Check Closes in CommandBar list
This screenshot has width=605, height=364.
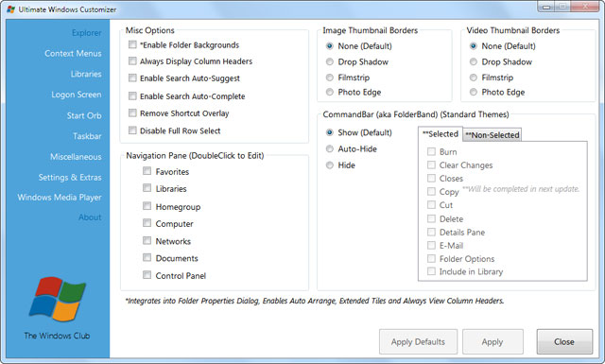tap(431, 178)
